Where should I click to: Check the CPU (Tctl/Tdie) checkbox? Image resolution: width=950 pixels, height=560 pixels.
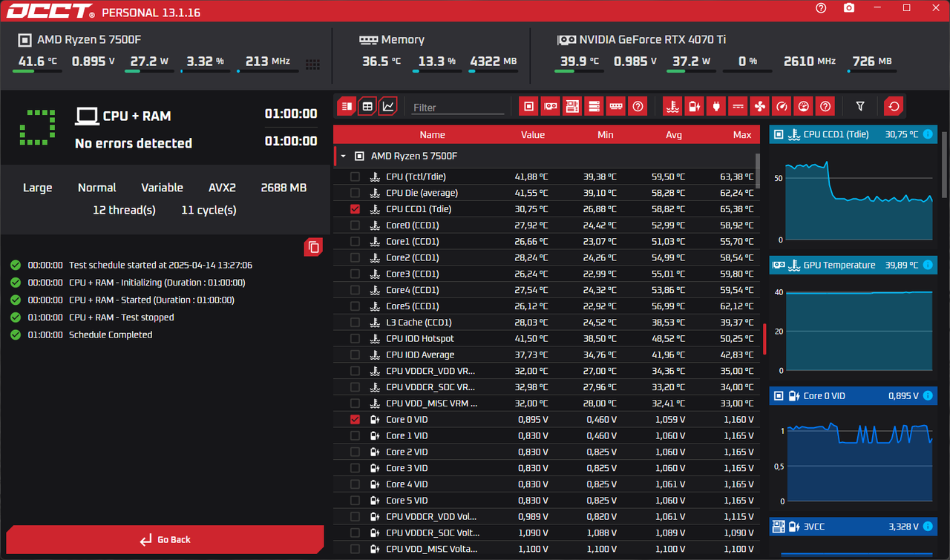(x=355, y=177)
